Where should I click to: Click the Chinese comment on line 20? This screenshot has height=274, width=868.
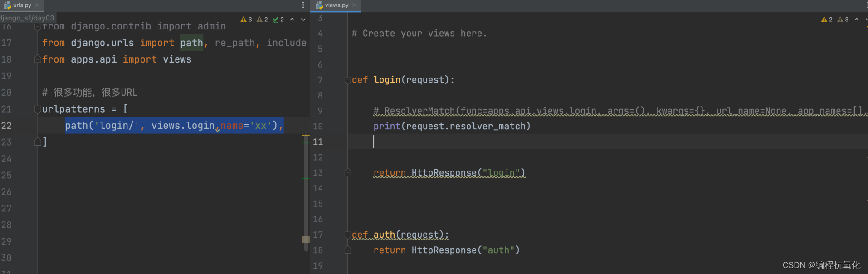pyautogui.click(x=90, y=93)
